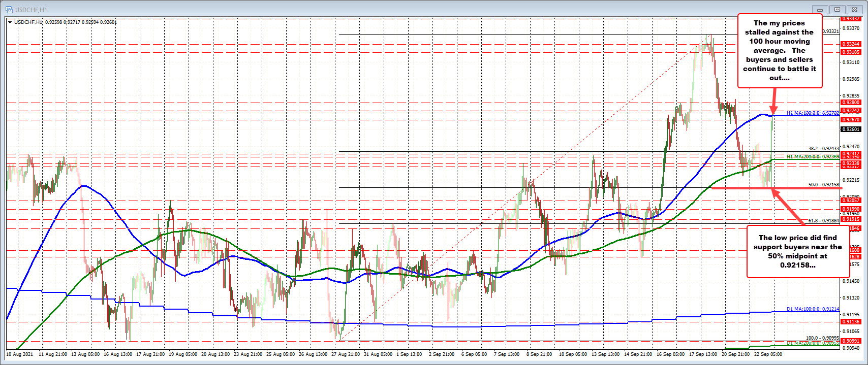
Task: Select the red price level label 0.90991
Action: pyautogui.click(x=851, y=341)
